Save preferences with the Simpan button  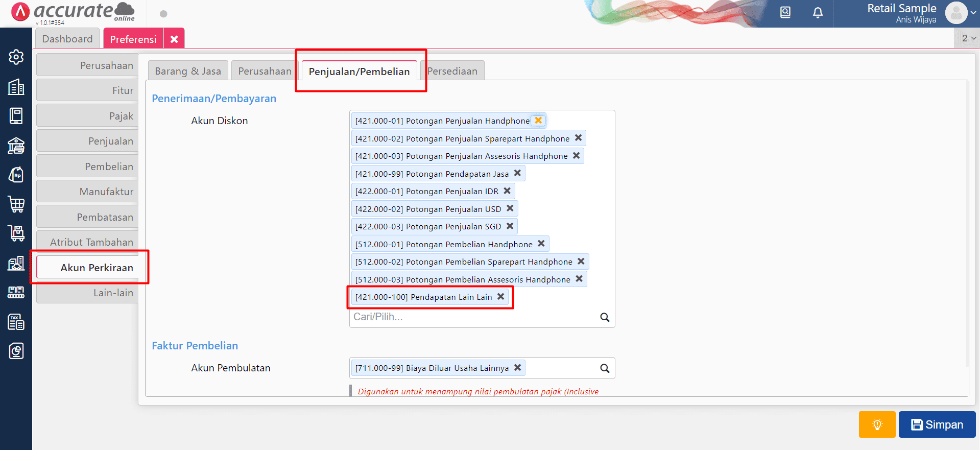pyautogui.click(x=937, y=424)
